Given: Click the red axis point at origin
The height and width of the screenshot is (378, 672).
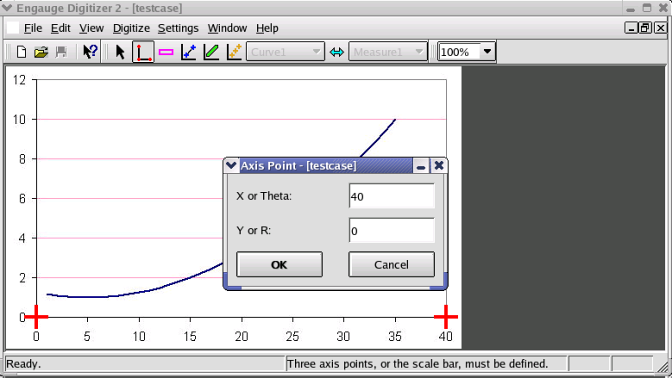Looking at the screenshot, I should tap(36, 317).
